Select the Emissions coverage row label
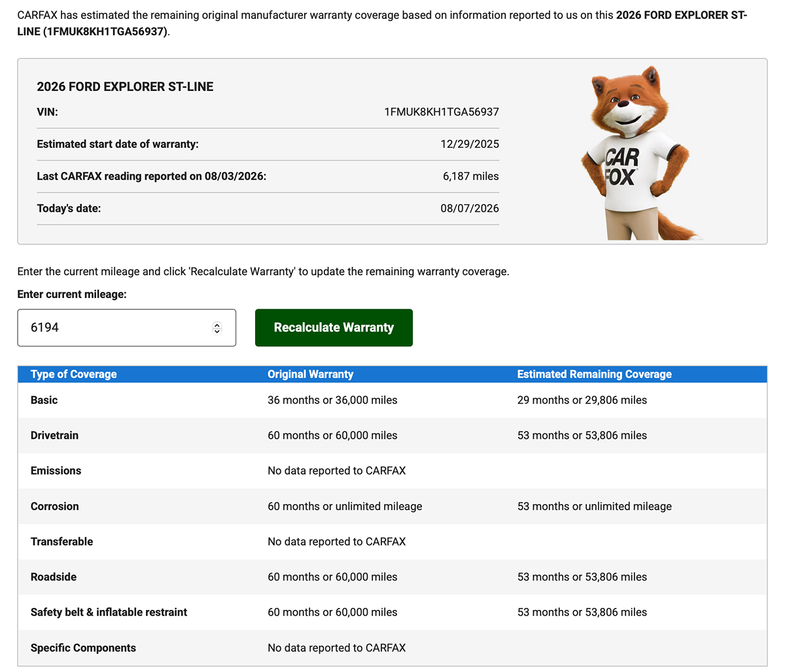785x672 pixels. tap(56, 471)
